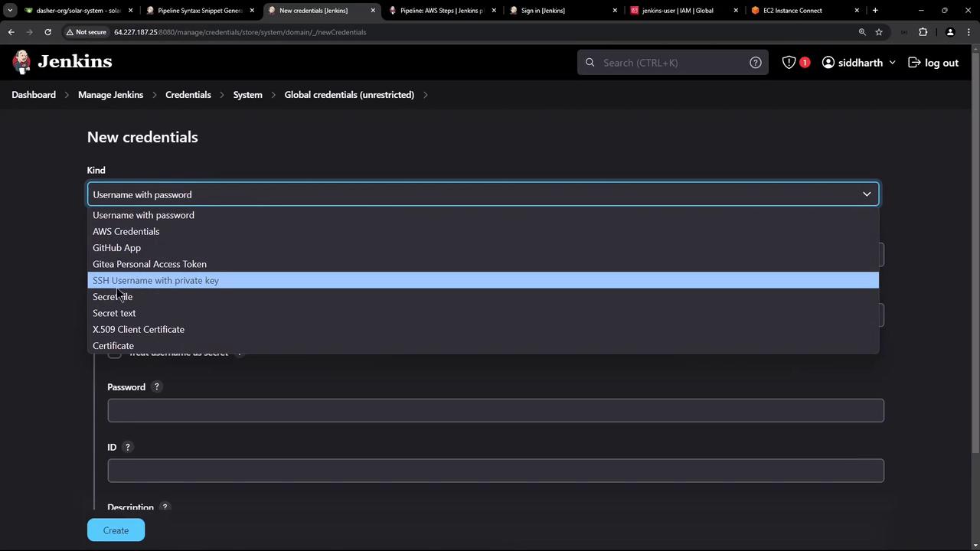Click into the ID input field
This screenshot has height=551, width=980.
coord(496,471)
